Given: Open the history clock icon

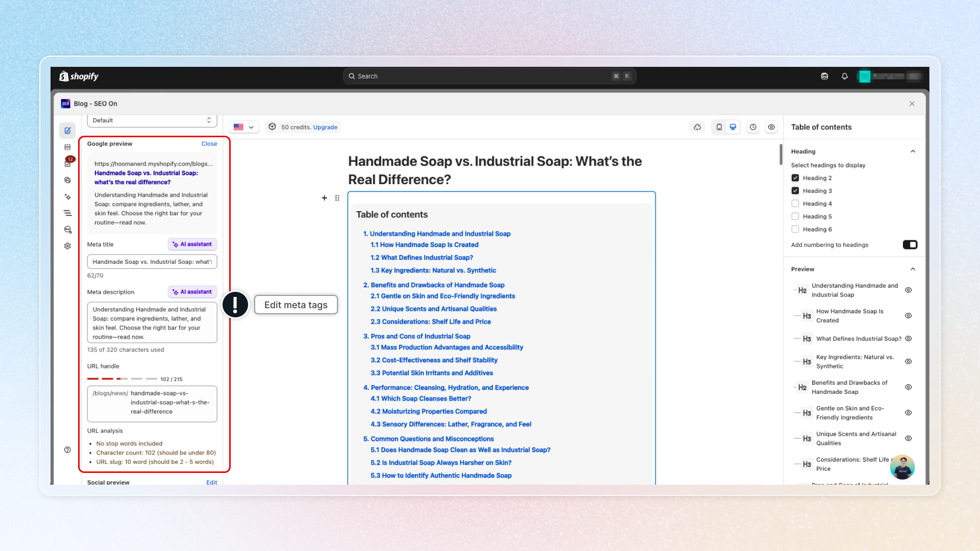Looking at the screenshot, I should pyautogui.click(x=753, y=127).
